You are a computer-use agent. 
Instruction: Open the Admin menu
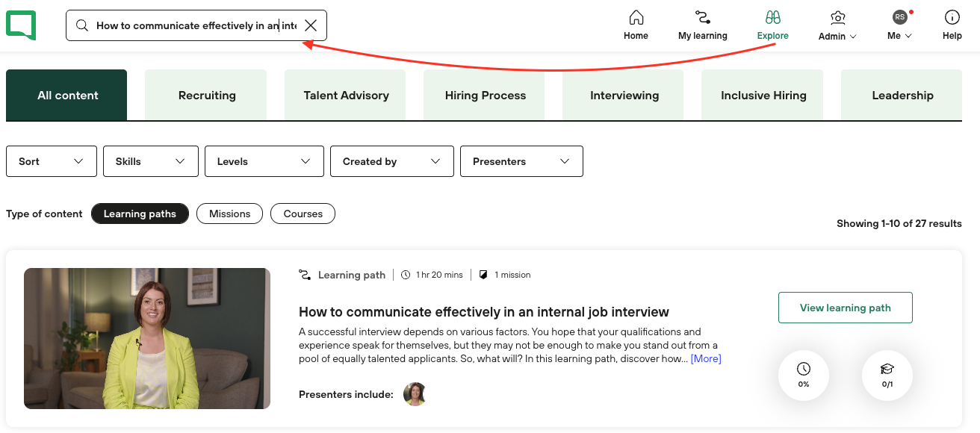[x=837, y=25]
